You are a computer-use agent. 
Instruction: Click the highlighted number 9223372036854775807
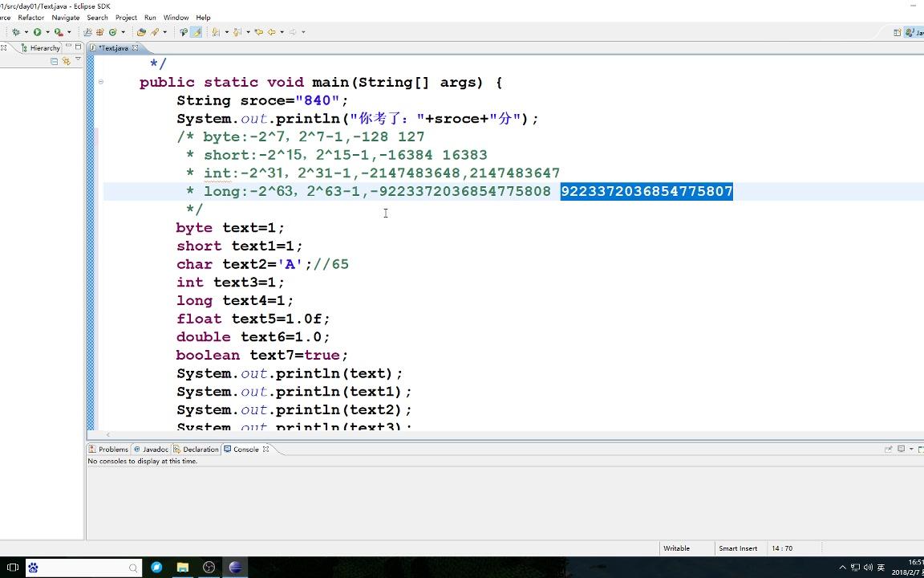646,192
